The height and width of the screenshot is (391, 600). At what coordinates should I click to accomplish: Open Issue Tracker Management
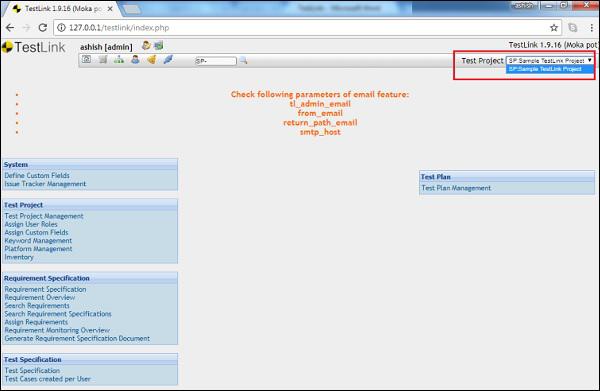[x=45, y=184]
